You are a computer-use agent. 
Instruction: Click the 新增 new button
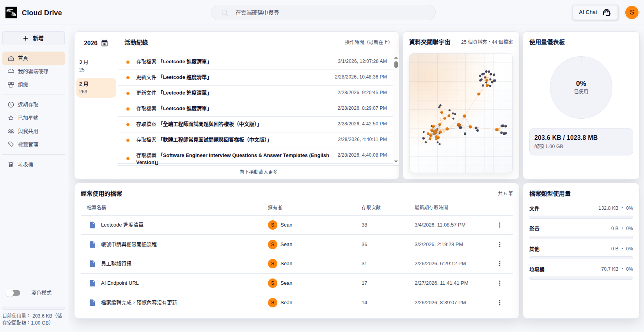[x=34, y=38]
